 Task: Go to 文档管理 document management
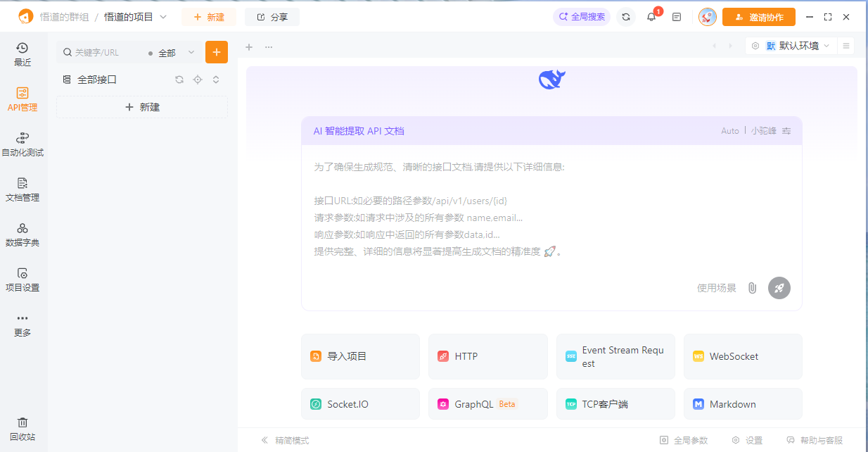(23, 189)
